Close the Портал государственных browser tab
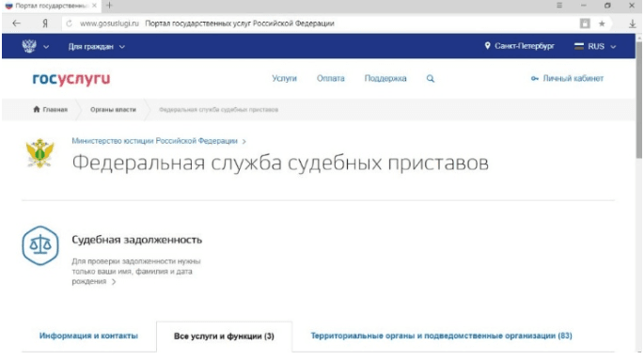 [94, 6]
